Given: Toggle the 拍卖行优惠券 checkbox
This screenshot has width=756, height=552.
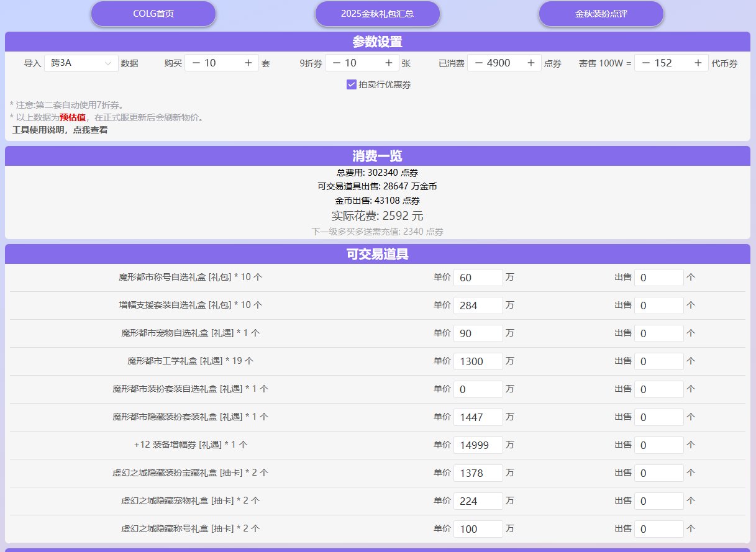Looking at the screenshot, I should click(x=351, y=84).
